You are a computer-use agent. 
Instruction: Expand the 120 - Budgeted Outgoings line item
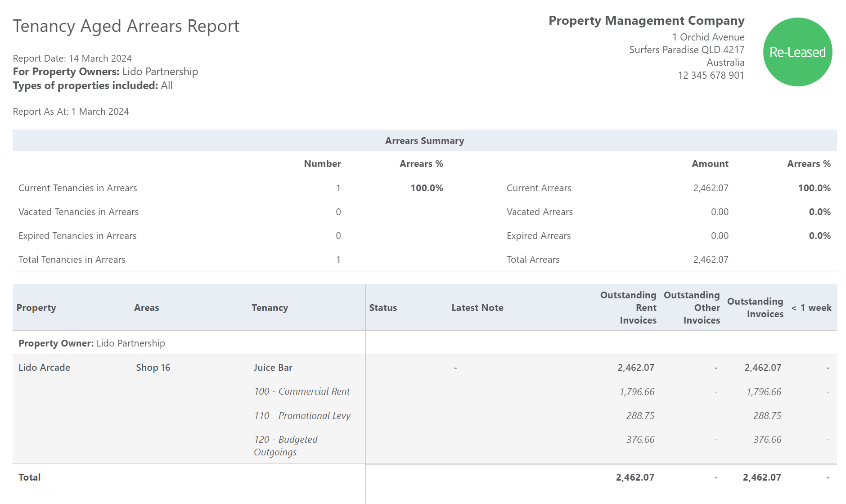point(286,445)
